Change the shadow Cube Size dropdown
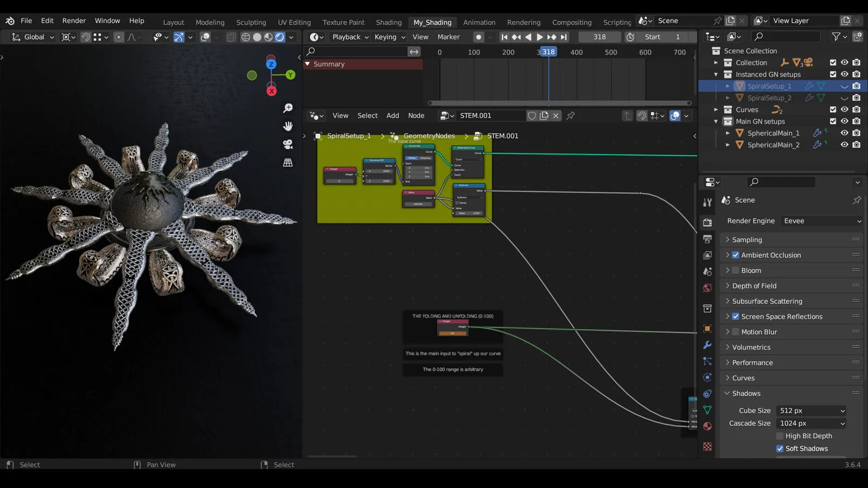 (810, 410)
